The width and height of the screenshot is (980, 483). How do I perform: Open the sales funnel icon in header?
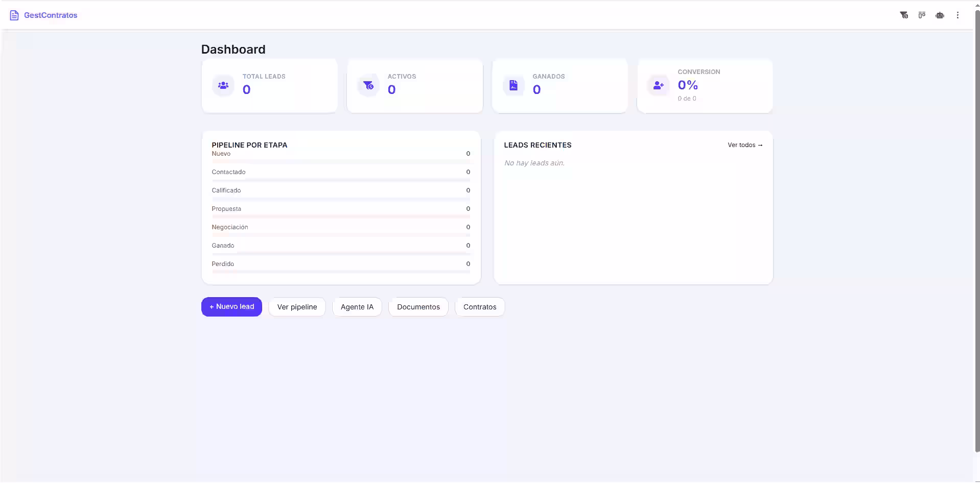tap(904, 15)
